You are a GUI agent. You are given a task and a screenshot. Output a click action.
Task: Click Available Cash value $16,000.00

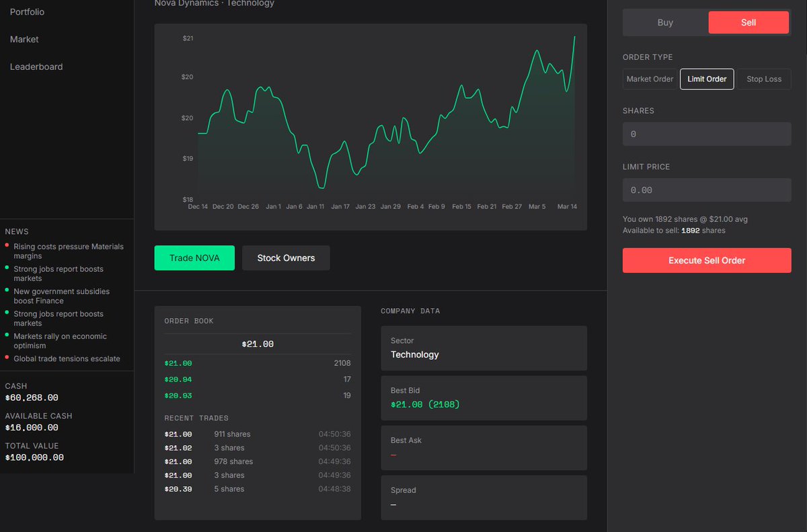point(32,428)
